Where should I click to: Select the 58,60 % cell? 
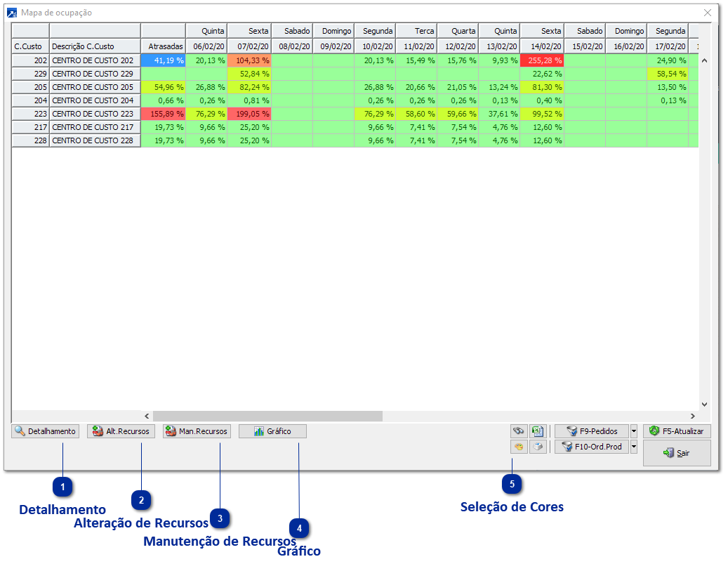416,114
